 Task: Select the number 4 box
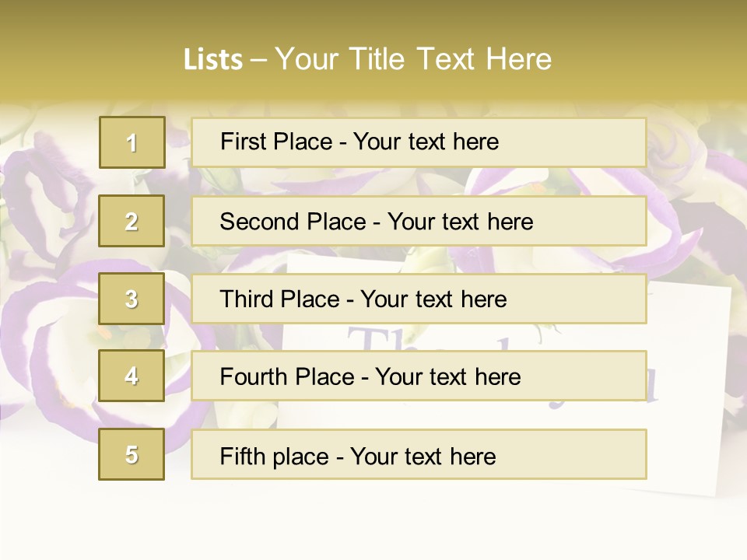click(x=132, y=376)
